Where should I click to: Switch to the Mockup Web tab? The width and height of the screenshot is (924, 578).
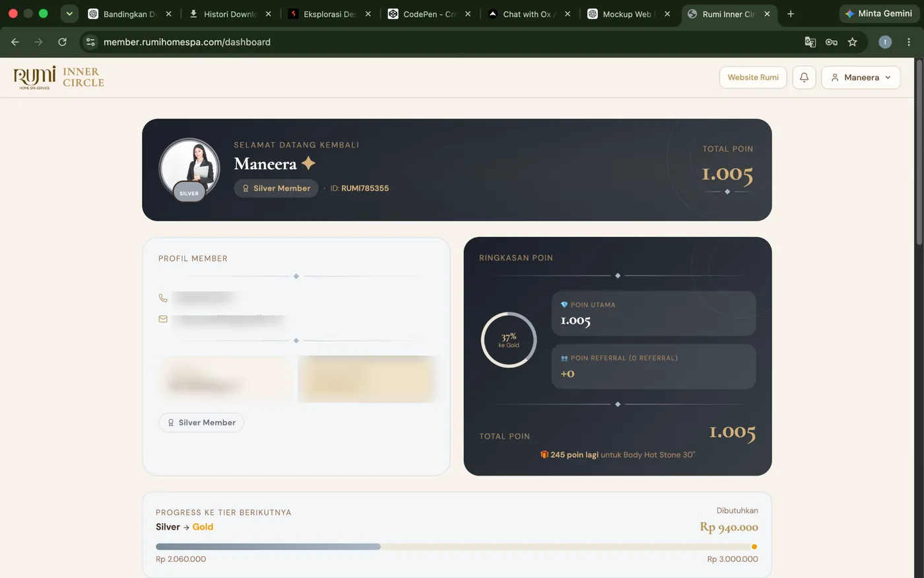pyautogui.click(x=628, y=14)
